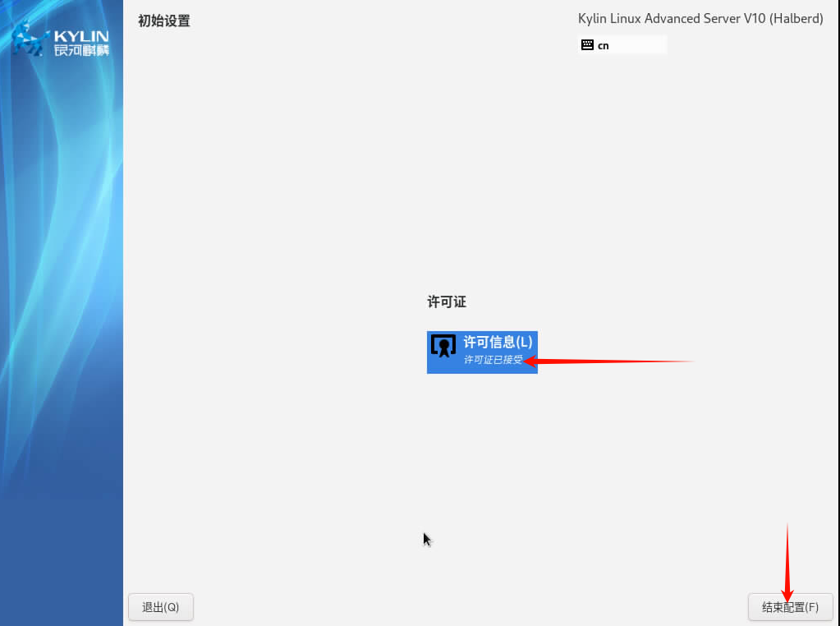
Task: Click the 许可证 section heading
Action: [445, 301]
